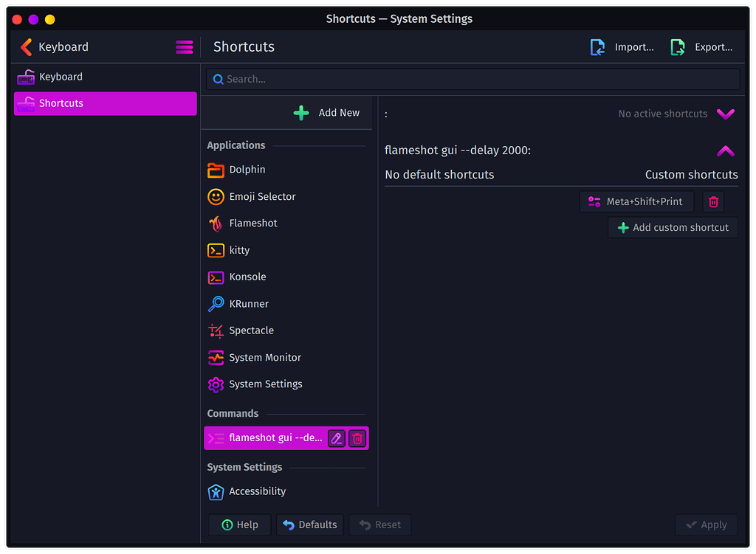Collapse the flameshot gui shortcut section
756x554 pixels.
[726, 150]
